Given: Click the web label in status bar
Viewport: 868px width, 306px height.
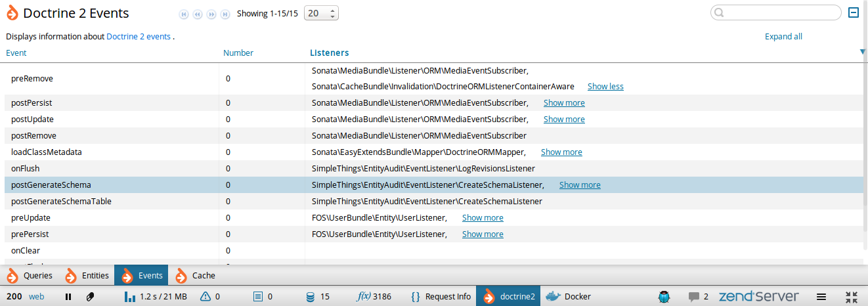Looking at the screenshot, I should (36, 296).
